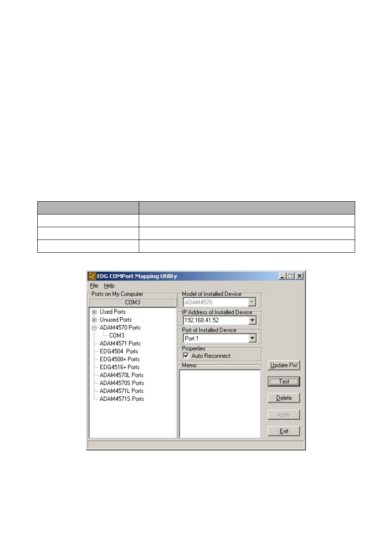
Task: Collapse the ADAM4570 Ports tree node
Action: [x=94, y=328]
